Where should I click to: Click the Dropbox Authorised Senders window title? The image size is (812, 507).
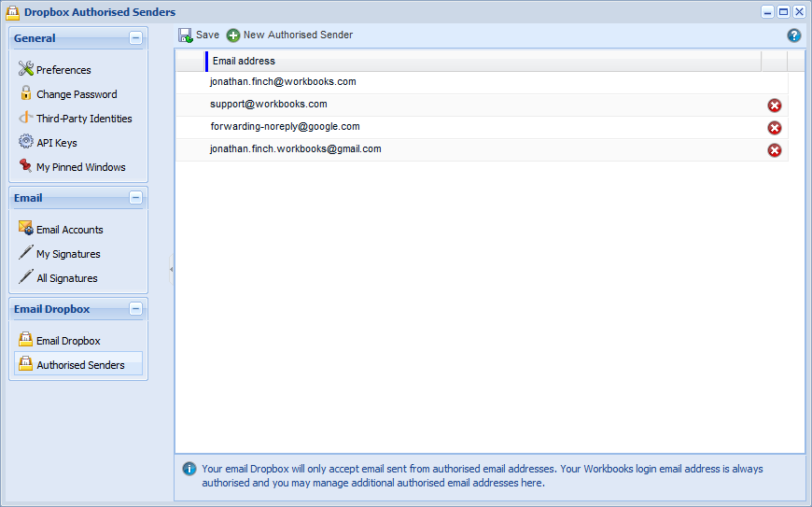[100, 12]
